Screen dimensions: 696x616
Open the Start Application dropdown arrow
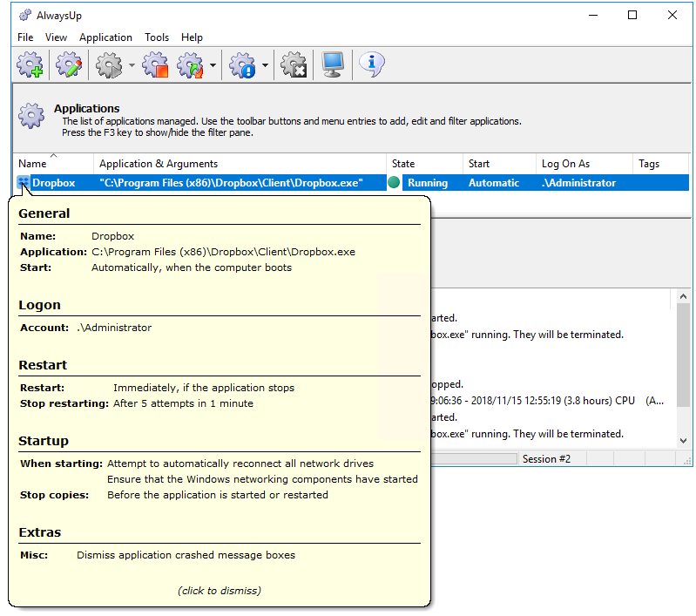tap(132, 65)
